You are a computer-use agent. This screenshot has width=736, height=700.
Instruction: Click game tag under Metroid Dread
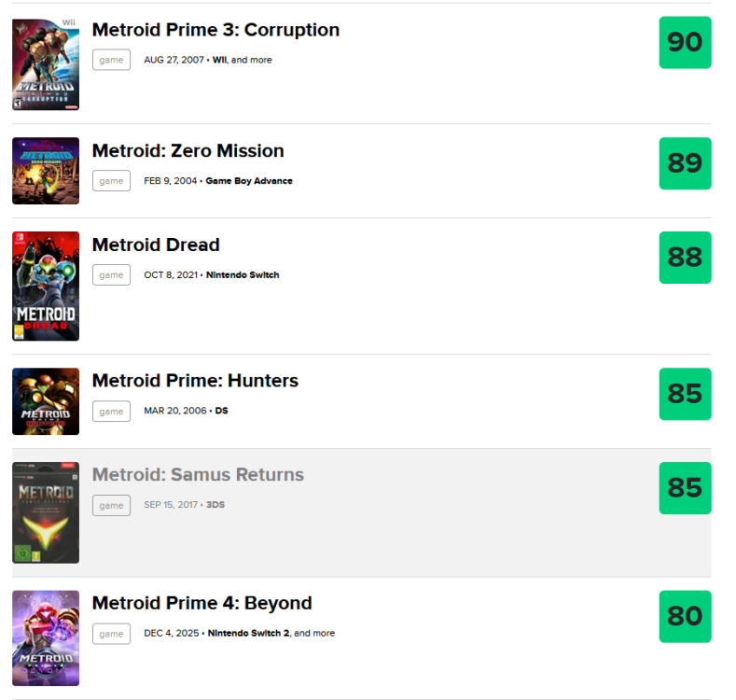coord(111,275)
